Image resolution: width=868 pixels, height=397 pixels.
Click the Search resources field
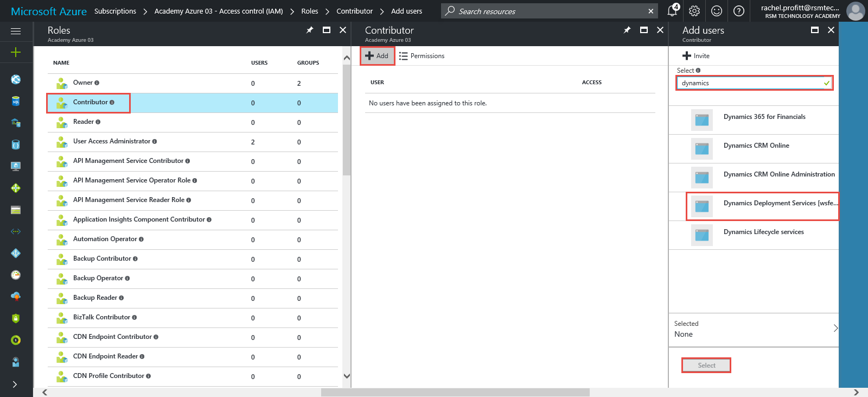click(x=550, y=11)
